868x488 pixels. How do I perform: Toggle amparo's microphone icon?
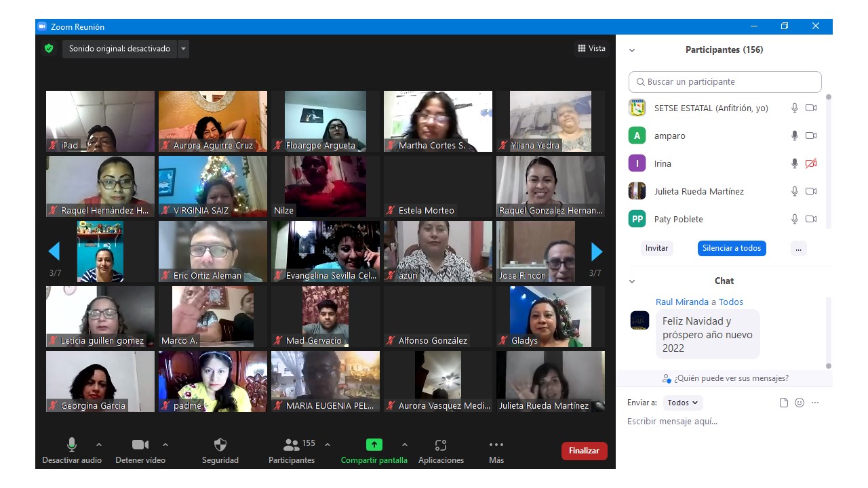(x=795, y=136)
